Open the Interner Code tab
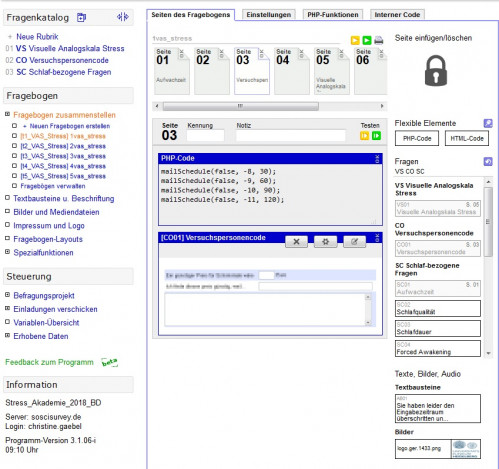This screenshot has width=499, height=469. tap(397, 15)
